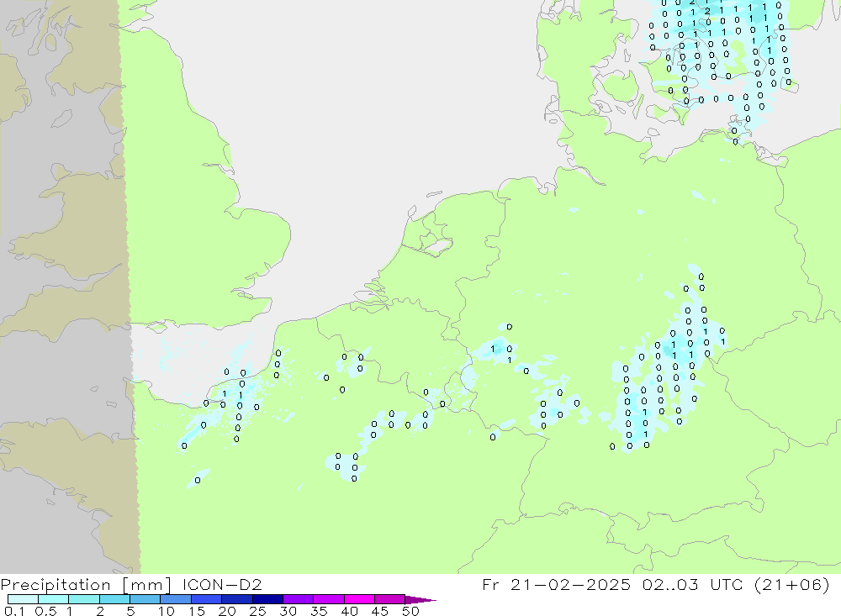Click the 20–25 mm legend color swatch
Screen dimensions: 841x616
237,599
